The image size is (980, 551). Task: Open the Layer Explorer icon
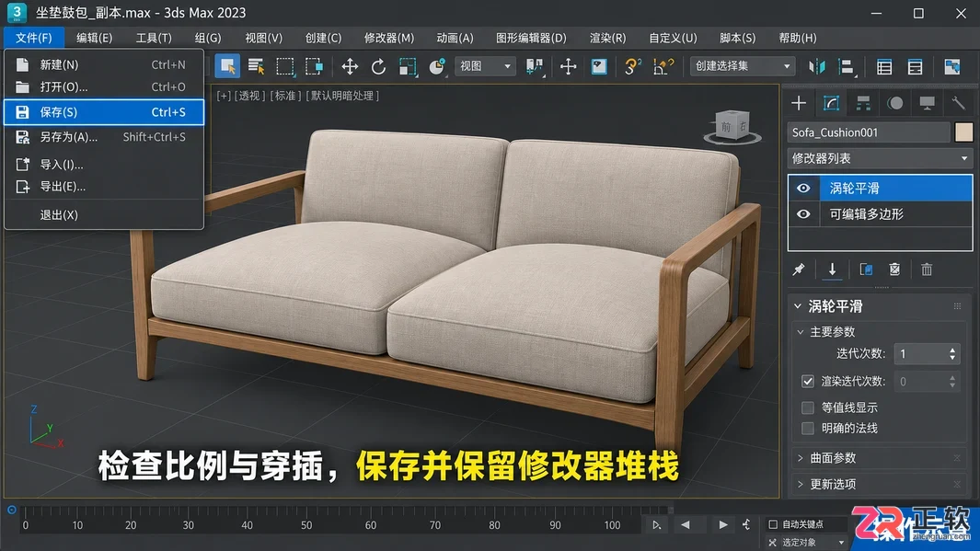(x=915, y=66)
